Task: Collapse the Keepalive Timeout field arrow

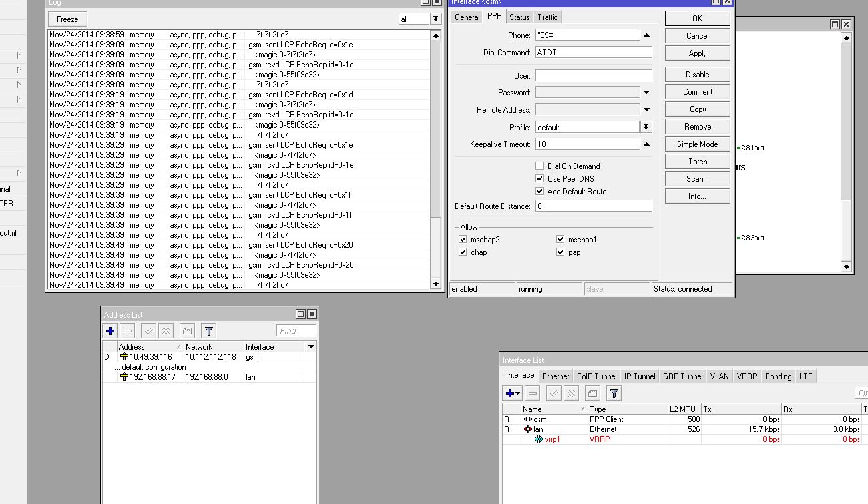Action: point(646,144)
